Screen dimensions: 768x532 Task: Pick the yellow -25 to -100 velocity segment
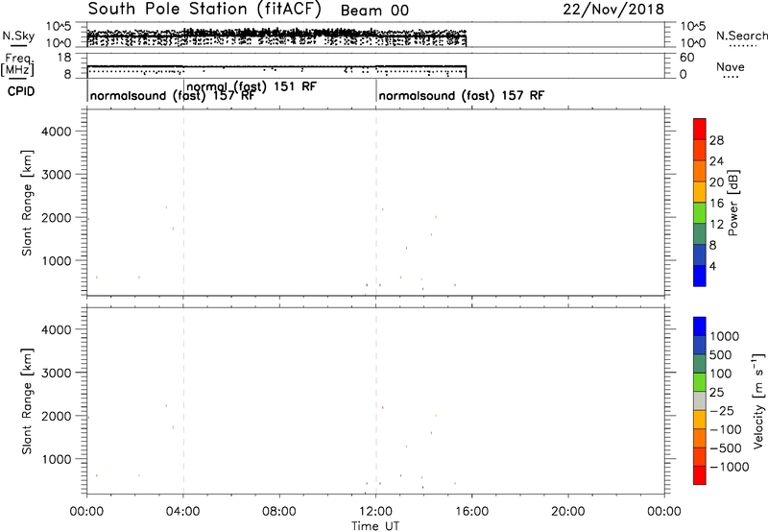pos(700,420)
